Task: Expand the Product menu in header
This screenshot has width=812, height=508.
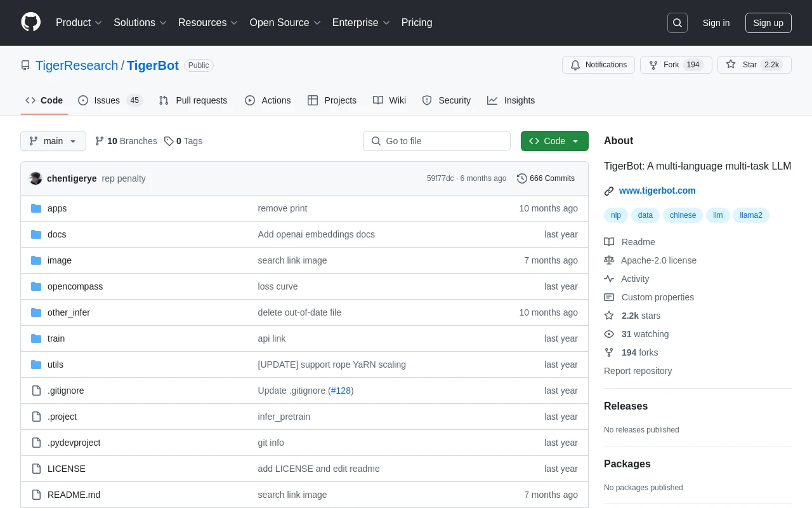Action: (x=79, y=23)
